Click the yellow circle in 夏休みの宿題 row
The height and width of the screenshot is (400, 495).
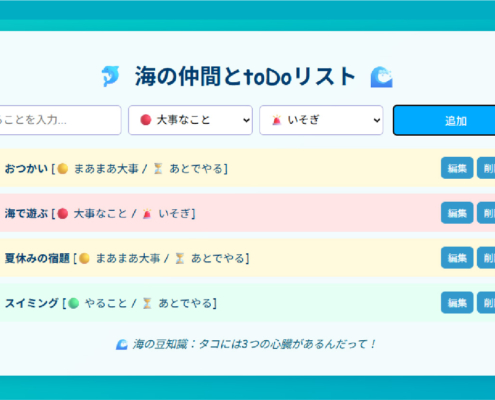(84, 258)
